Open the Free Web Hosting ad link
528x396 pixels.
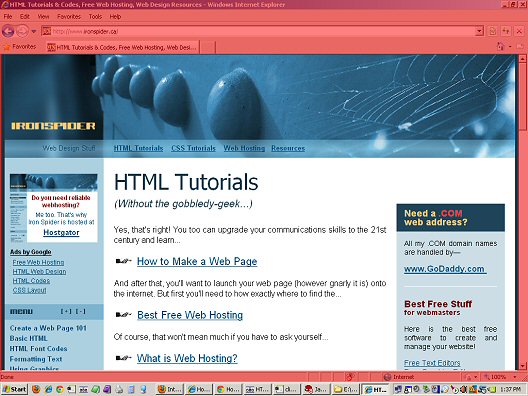tap(38, 262)
